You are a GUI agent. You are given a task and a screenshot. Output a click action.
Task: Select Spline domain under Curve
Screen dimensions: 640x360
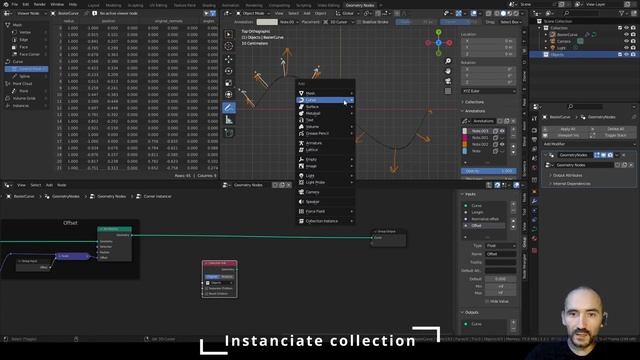[x=24, y=76]
